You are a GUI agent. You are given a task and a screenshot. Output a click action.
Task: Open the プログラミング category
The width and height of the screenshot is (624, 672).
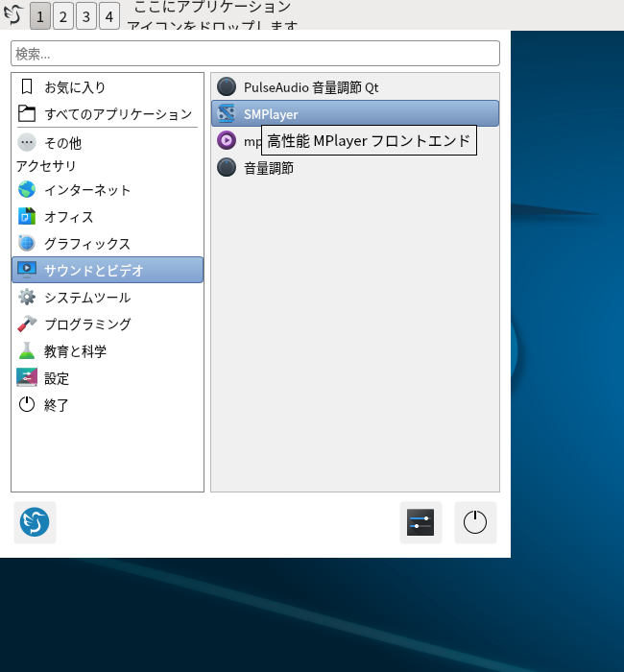click(x=108, y=324)
